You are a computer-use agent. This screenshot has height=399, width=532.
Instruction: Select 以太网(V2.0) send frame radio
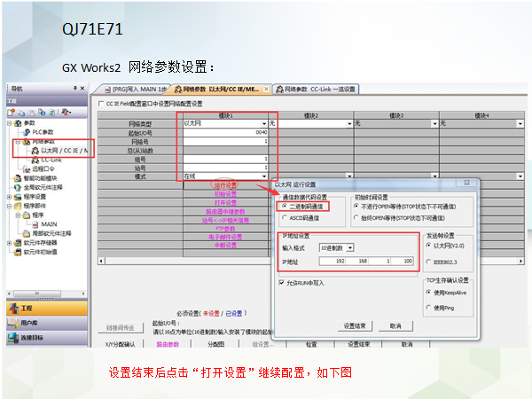[429, 246]
